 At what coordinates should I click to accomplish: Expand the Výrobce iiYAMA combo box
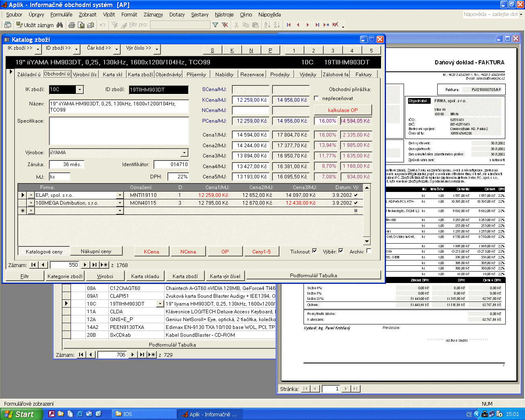(185, 153)
